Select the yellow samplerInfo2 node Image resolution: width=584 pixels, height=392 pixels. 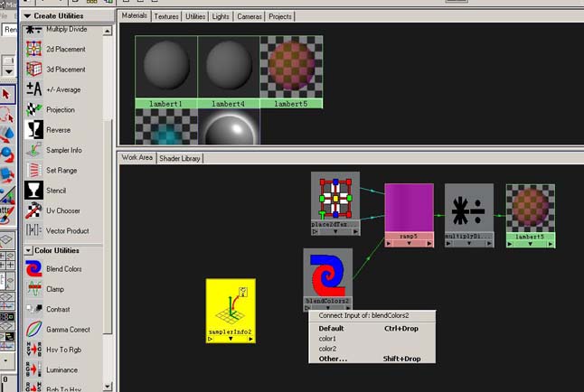[231, 311]
